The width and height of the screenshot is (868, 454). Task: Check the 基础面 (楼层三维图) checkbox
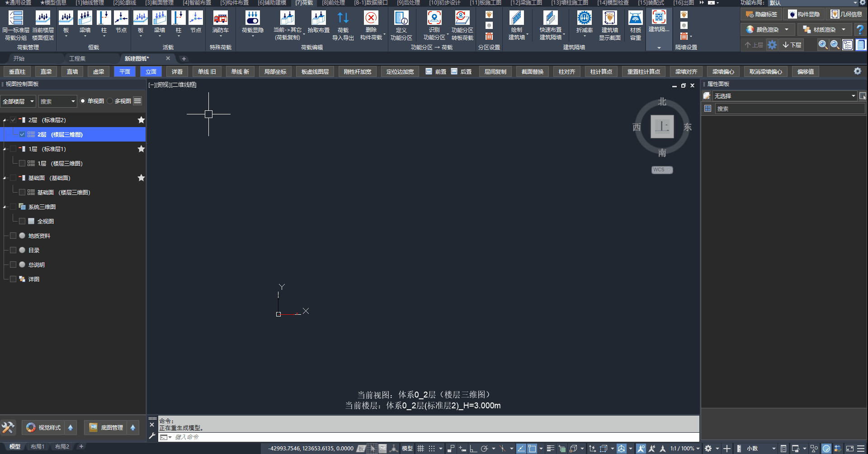coord(22,192)
